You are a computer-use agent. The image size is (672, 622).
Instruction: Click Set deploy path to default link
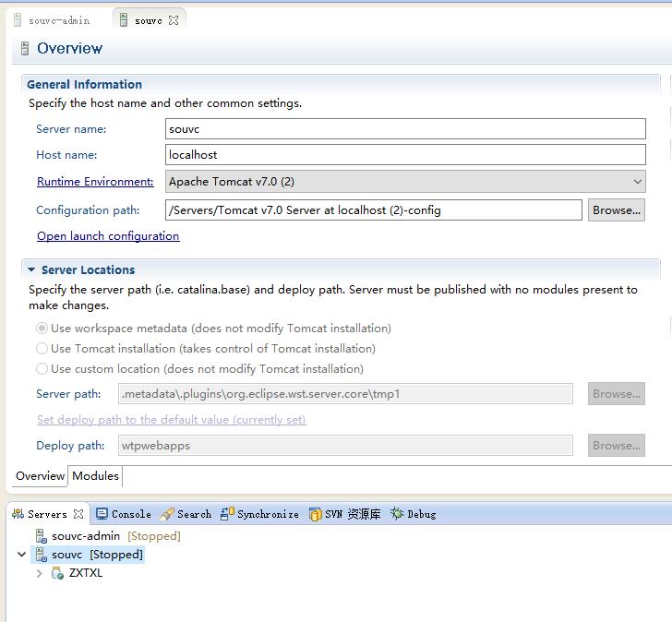pos(171,420)
